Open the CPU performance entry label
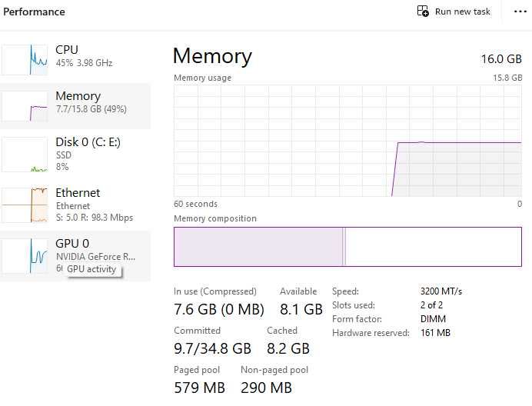 click(x=67, y=50)
